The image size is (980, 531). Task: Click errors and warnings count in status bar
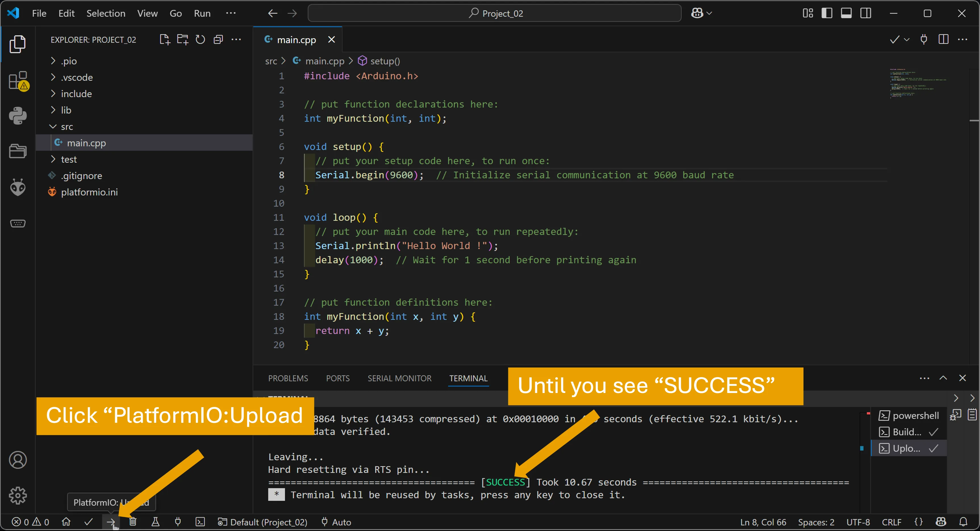click(30, 522)
